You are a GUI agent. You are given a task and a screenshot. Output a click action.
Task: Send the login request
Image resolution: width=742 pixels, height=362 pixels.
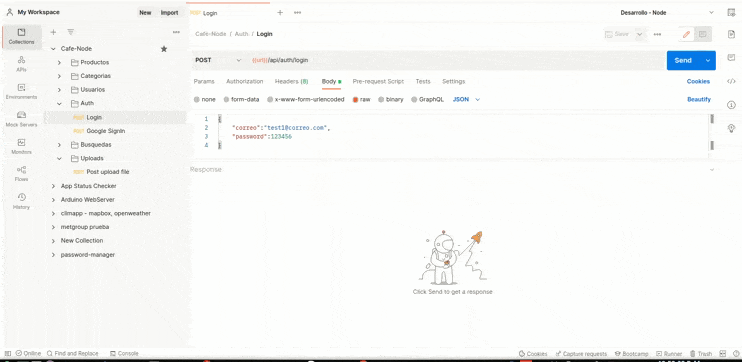tap(683, 61)
